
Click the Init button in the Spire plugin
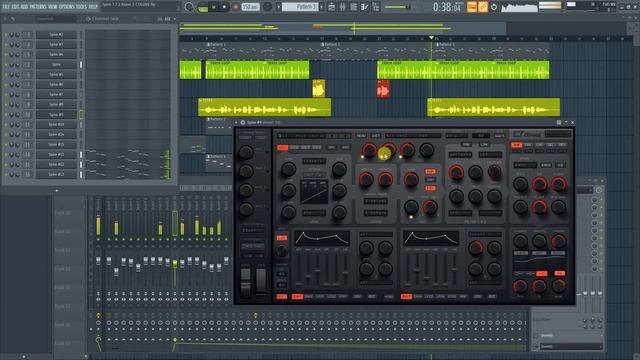(376, 136)
